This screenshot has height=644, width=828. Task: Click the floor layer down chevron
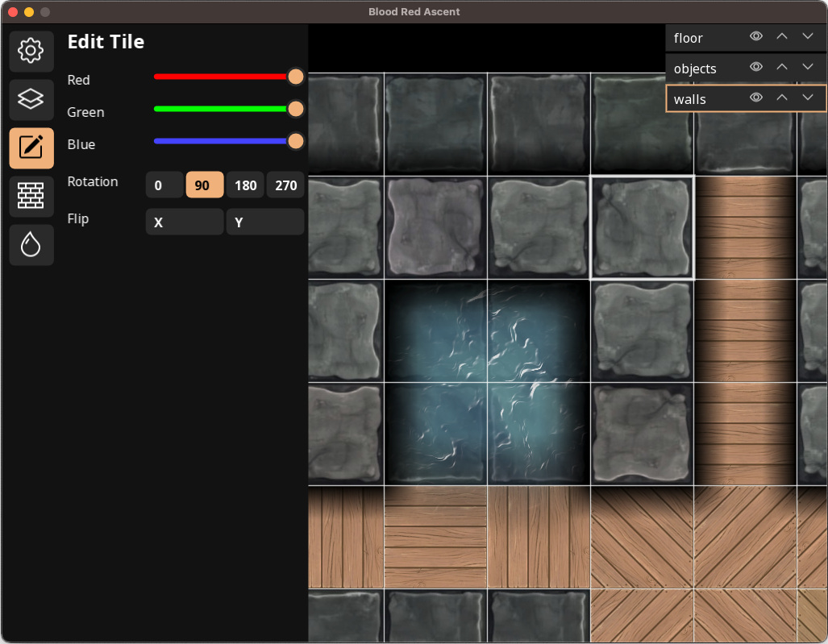(x=808, y=37)
